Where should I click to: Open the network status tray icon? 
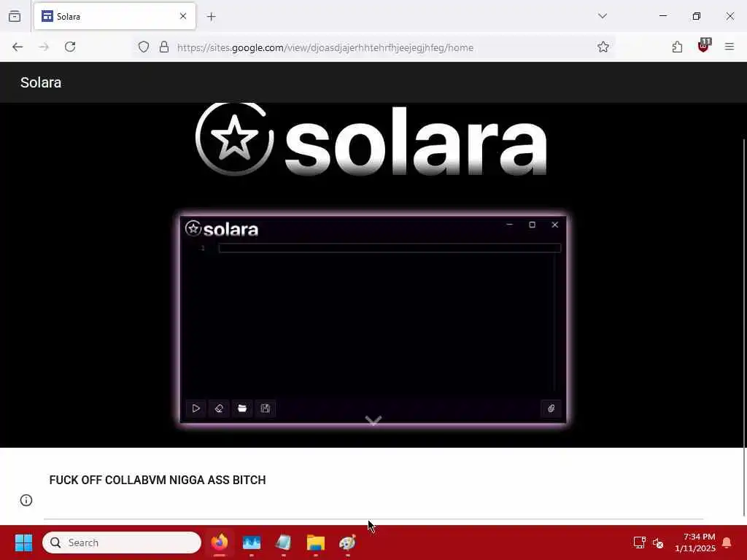tap(639, 542)
